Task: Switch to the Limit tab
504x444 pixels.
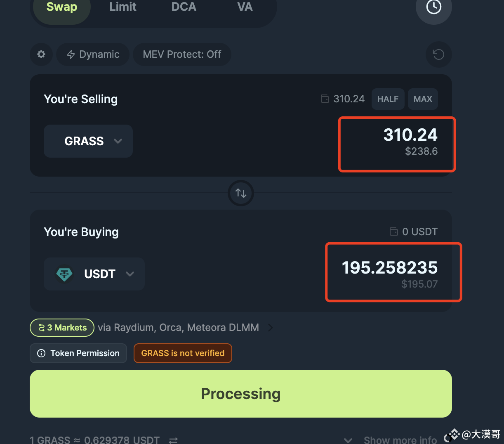Action: coord(122,7)
